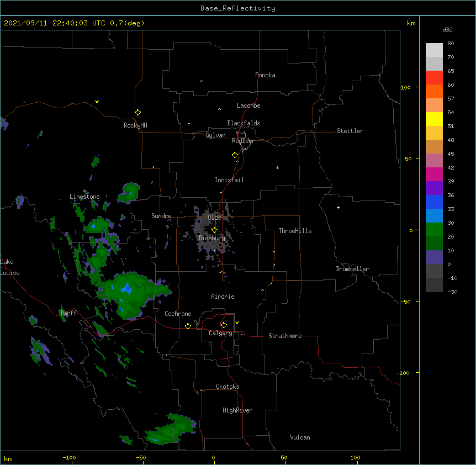
Task: Click the Base_Reflectivity title text
Action: click(x=238, y=8)
